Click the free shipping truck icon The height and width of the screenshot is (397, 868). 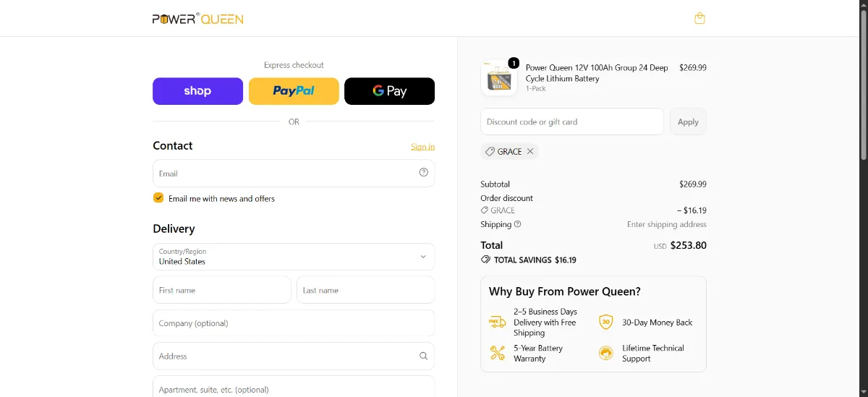click(x=497, y=322)
